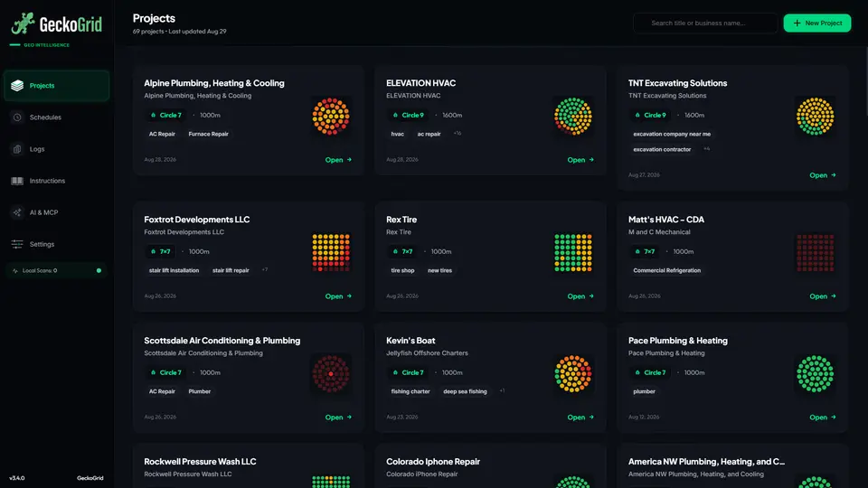Viewport: 868px width, 488px height.
Task: Click the Search title or business name field
Action: (x=705, y=23)
